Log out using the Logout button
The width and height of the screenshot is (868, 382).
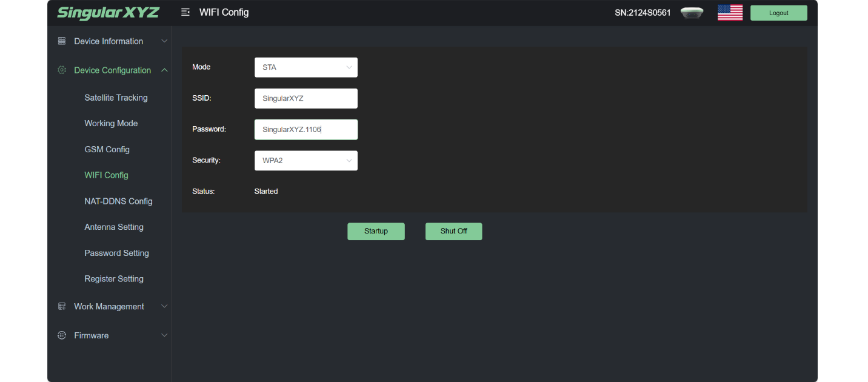[779, 13]
